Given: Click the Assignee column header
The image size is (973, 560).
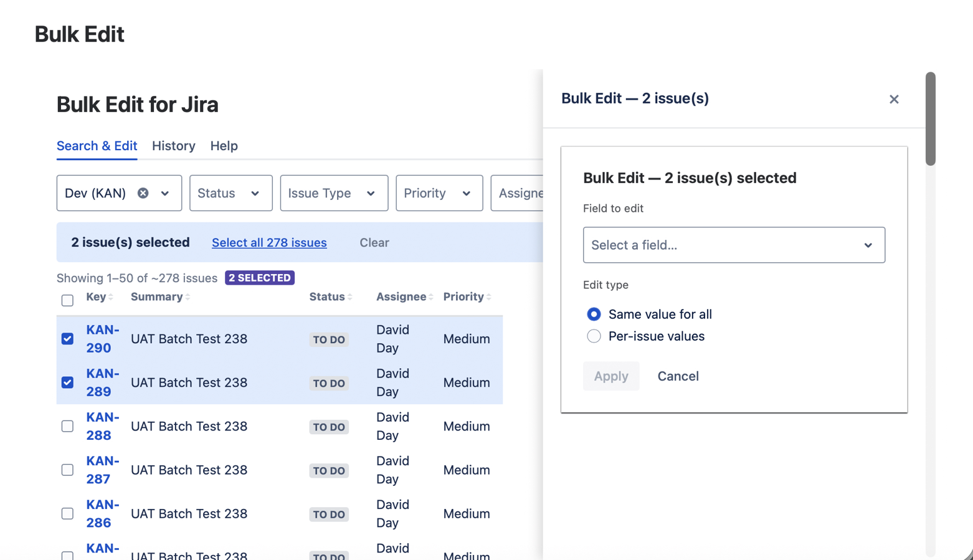Looking at the screenshot, I should click(x=401, y=297).
